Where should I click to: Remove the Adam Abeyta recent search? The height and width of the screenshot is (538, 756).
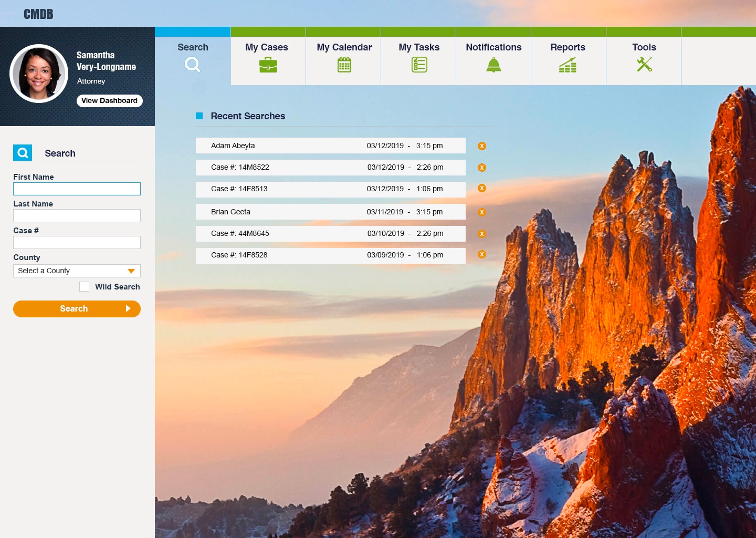point(482,146)
